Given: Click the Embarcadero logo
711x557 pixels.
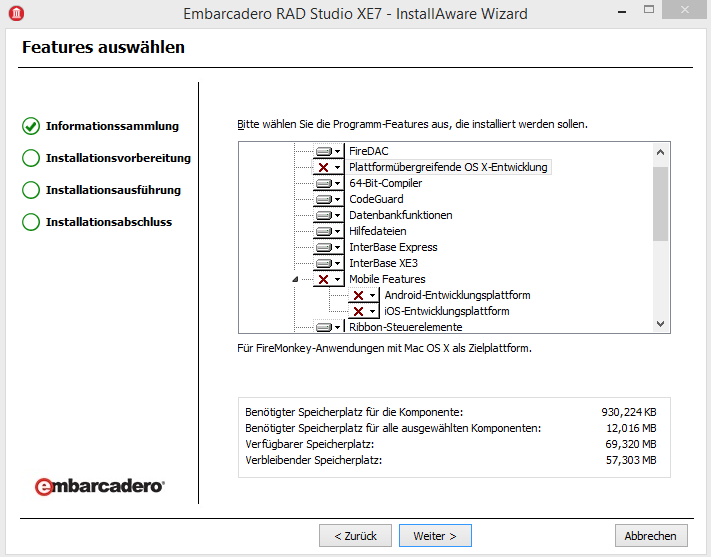Looking at the screenshot, I should [x=100, y=486].
